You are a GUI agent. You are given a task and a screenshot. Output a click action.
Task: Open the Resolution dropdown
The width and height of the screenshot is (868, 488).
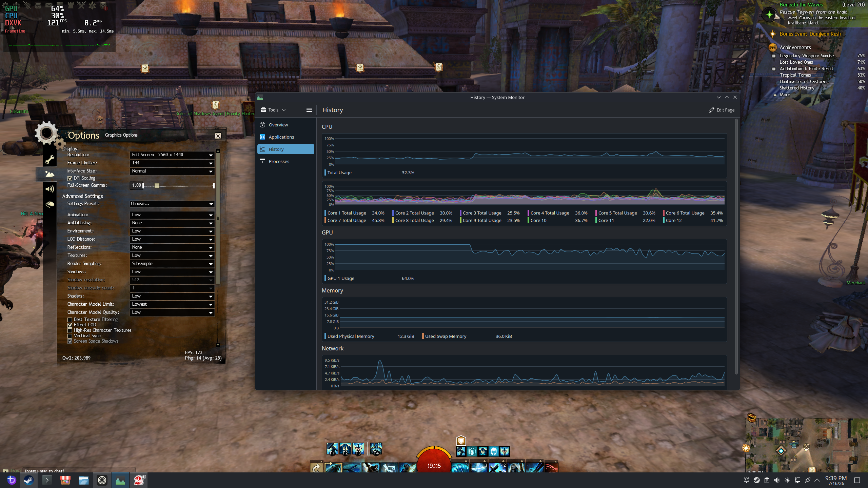click(172, 155)
